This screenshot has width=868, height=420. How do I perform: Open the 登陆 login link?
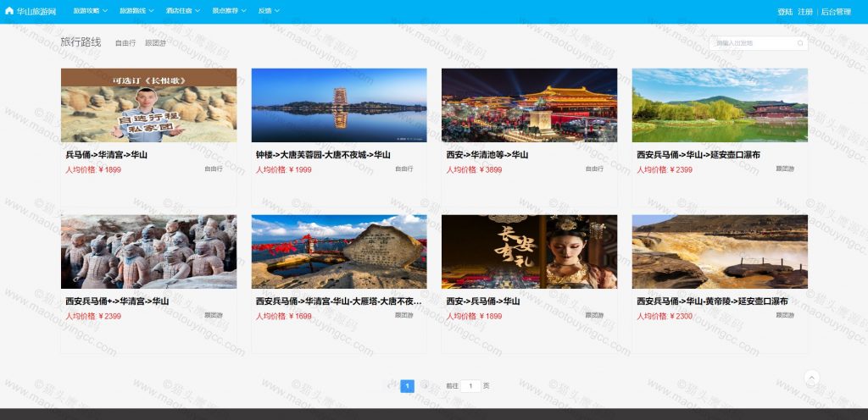785,12
